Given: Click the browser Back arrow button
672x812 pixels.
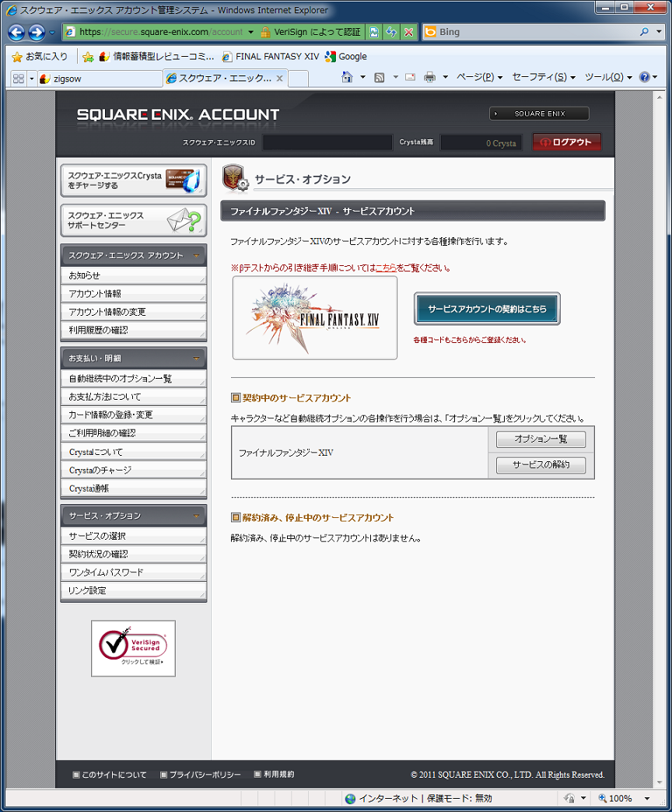Looking at the screenshot, I should [x=16, y=32].
